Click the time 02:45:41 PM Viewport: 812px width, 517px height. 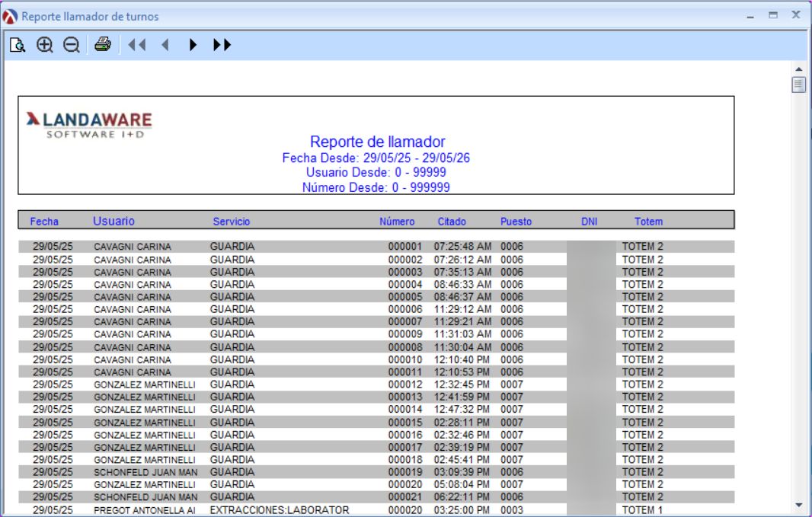pyautogui.click(x=462, y=460)
